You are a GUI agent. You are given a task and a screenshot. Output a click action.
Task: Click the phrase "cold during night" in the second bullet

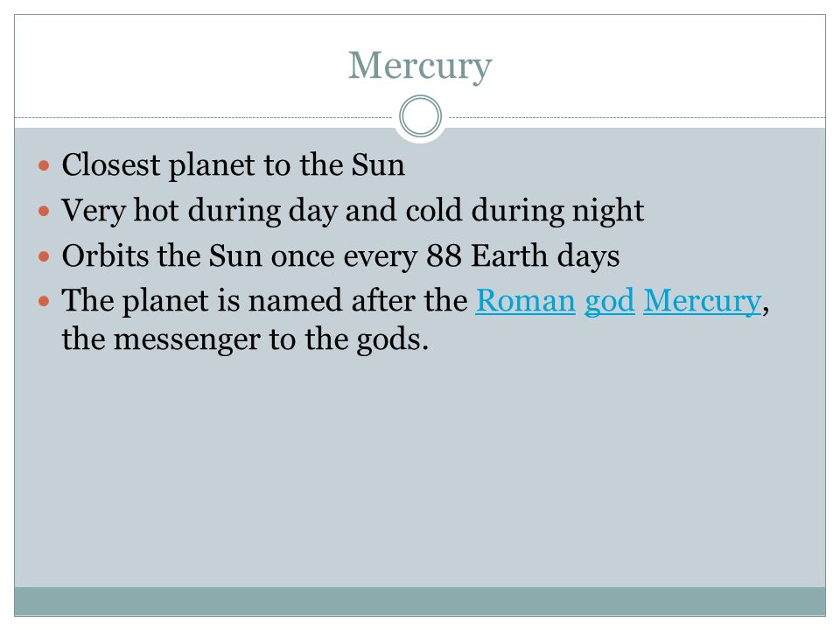(524, 211)
